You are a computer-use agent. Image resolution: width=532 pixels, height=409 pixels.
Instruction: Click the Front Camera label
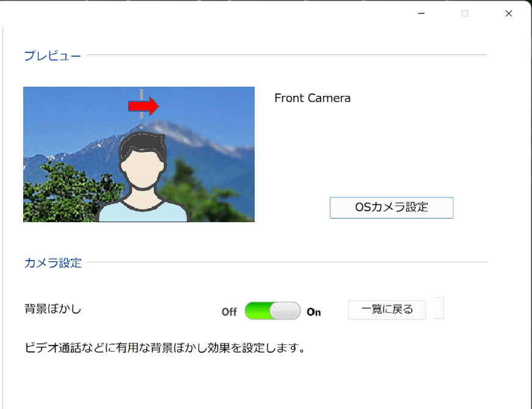(x=312, y=98)
